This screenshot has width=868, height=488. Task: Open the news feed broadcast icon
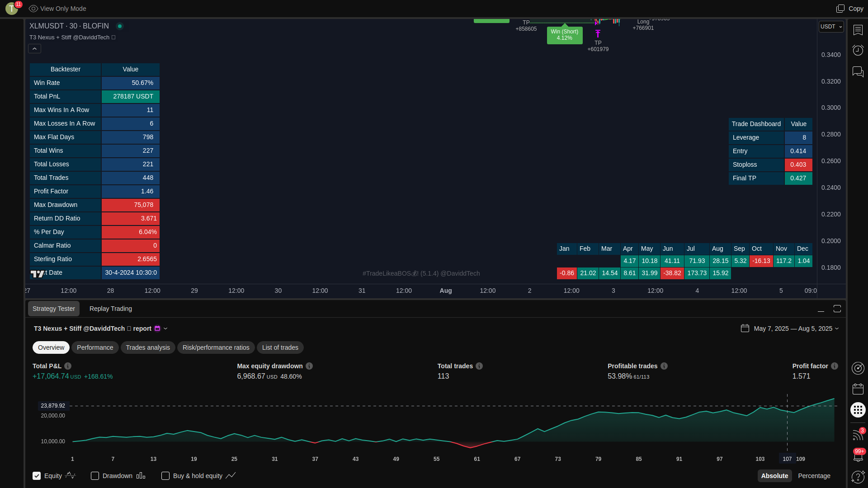click(858, 435)
